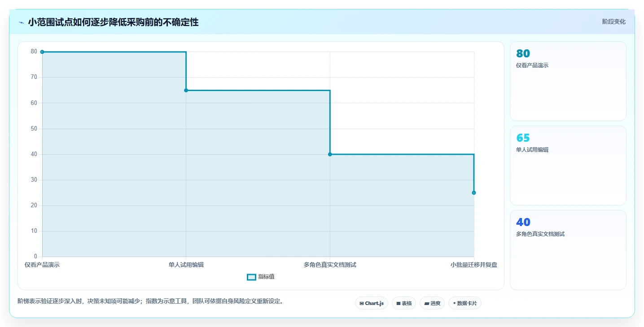Select the data point at 单人试用编辑 (65)
The width and height of the screenshot is (644, 327).
tap(186, 91)
